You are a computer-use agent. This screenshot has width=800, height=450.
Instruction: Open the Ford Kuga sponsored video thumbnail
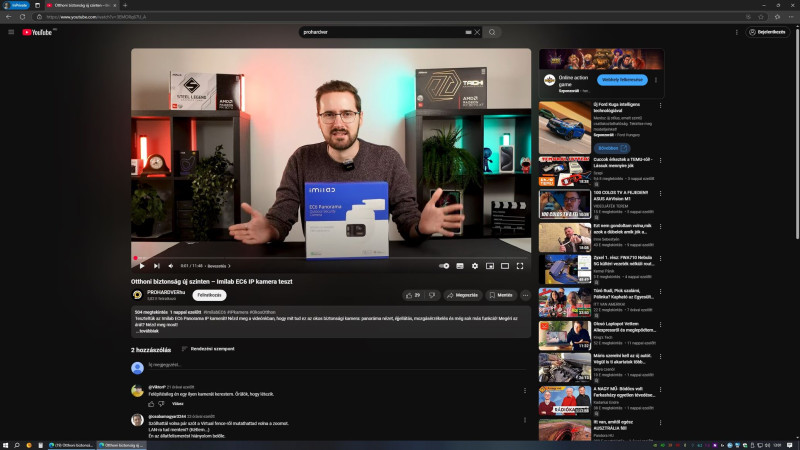coord(565,128)
